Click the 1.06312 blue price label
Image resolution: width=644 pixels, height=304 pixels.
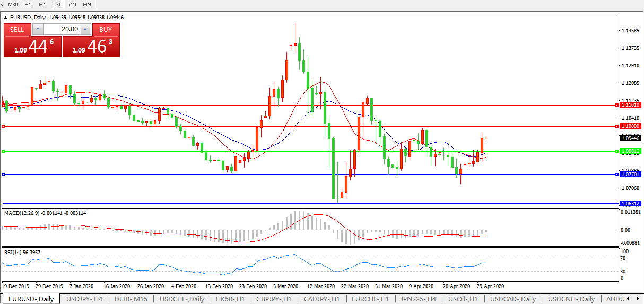pos(630,204)
